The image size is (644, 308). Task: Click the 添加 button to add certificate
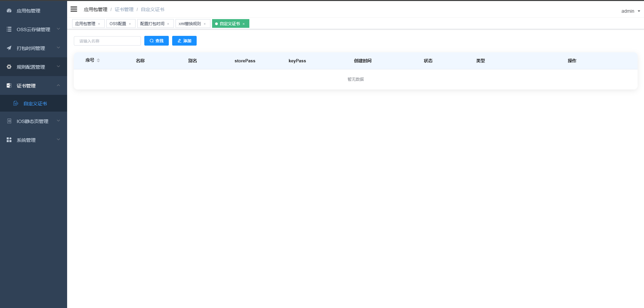184,41
